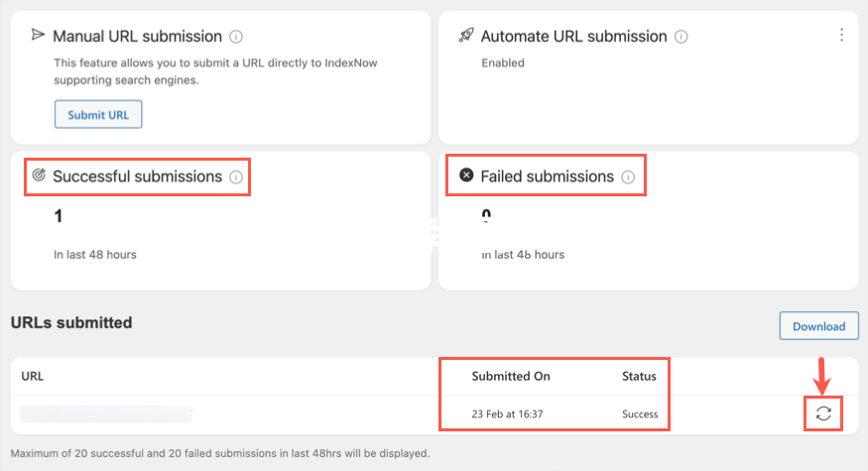Click the Failed submissions info icon

pyautogui.click(x=628, y=177)
